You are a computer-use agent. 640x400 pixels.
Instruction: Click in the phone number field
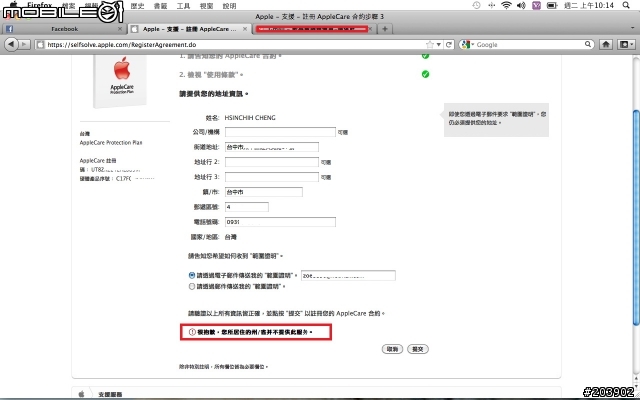click(x=280, y=222)
